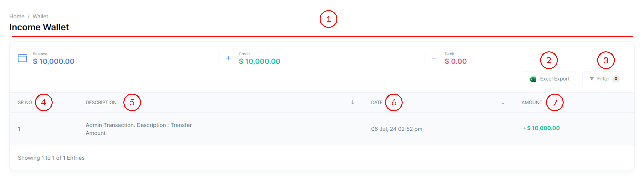The image size is (644, 176).
Task: Click the DATE column header
Action: (377, 102)
